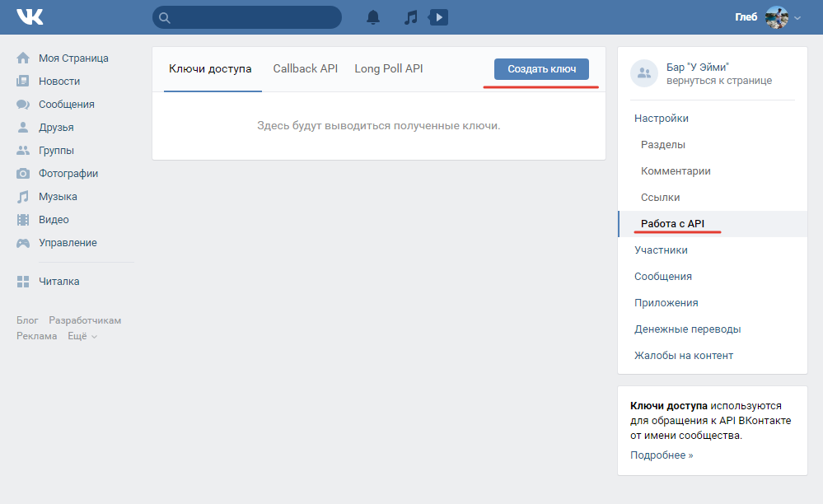This screenshot has width=823, height=504.
Task: Click вернуться к странице link
Action: click(x=718, y=81)
